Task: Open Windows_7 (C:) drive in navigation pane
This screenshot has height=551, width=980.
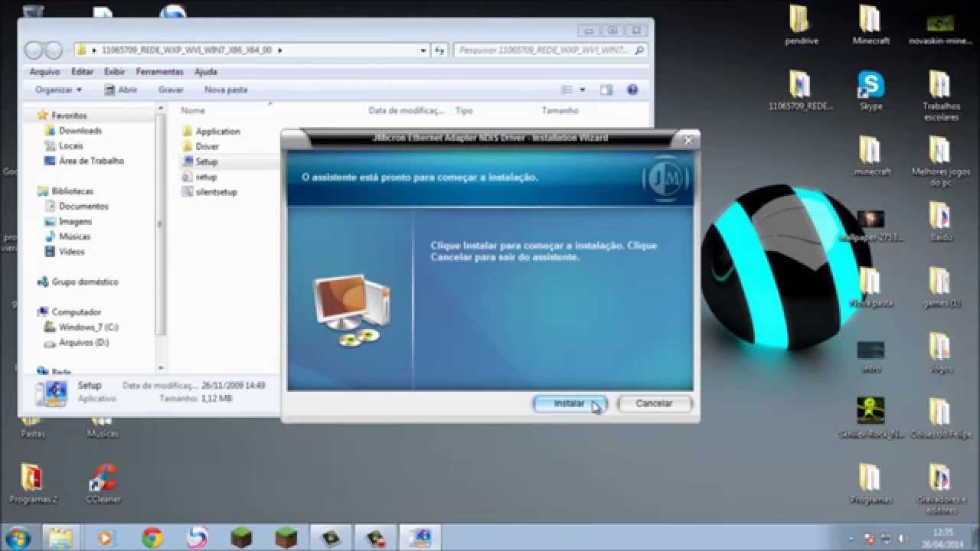Action: tap(89, 328)
